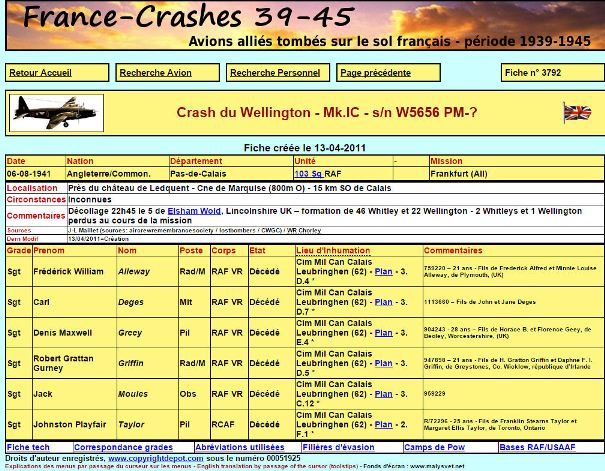Open Plan link in Grecy row

tap(384, 333)
